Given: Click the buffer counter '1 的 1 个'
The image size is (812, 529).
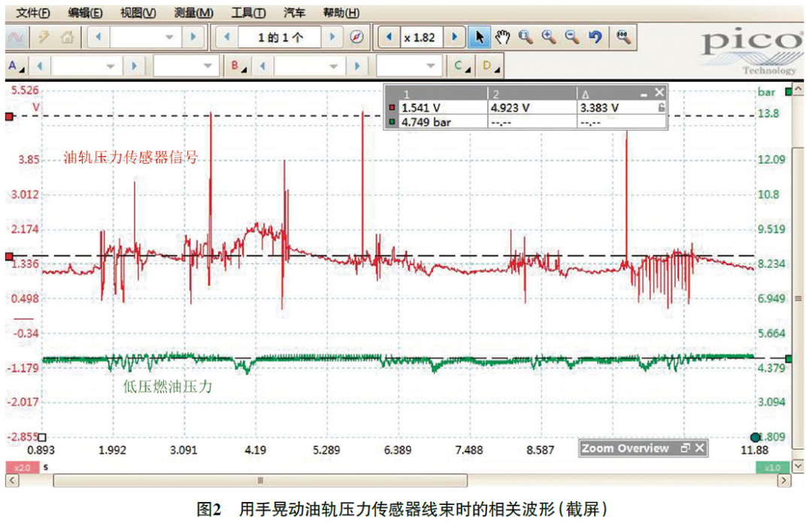Looking at the screenshot, I should (280, 38).
